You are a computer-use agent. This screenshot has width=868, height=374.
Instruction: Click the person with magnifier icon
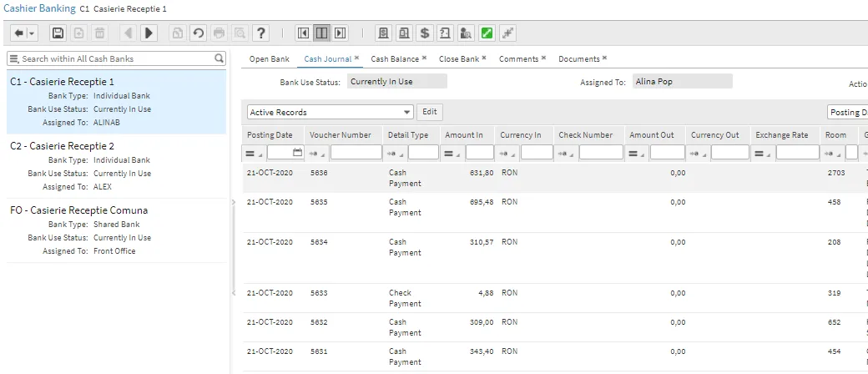[466, 33]
